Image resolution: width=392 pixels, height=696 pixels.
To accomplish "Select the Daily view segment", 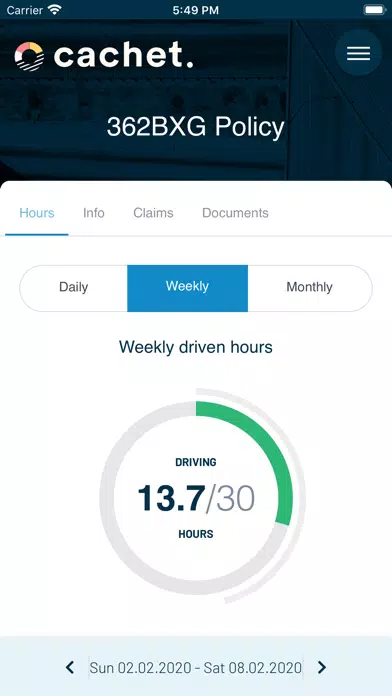I will click(74, 288).
